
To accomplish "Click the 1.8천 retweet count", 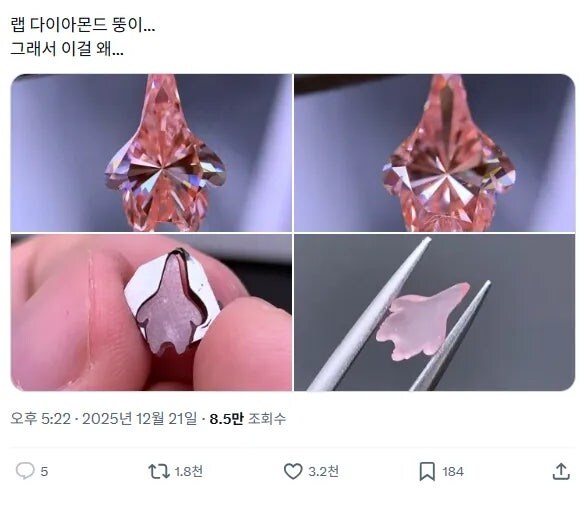I will pyautogui.click(x=189, y=471).
